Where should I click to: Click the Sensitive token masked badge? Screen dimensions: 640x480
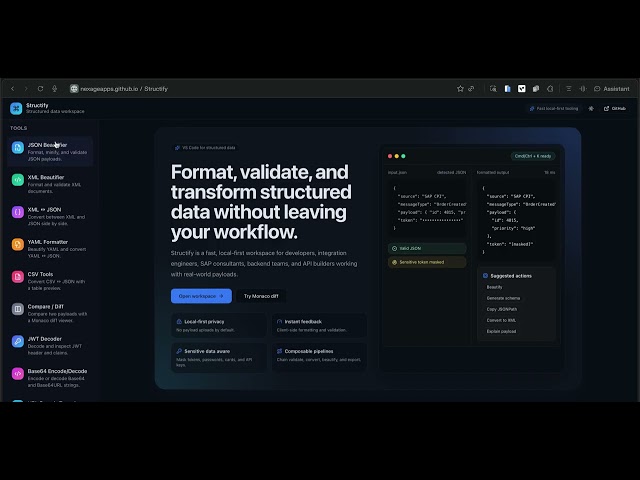427,262
